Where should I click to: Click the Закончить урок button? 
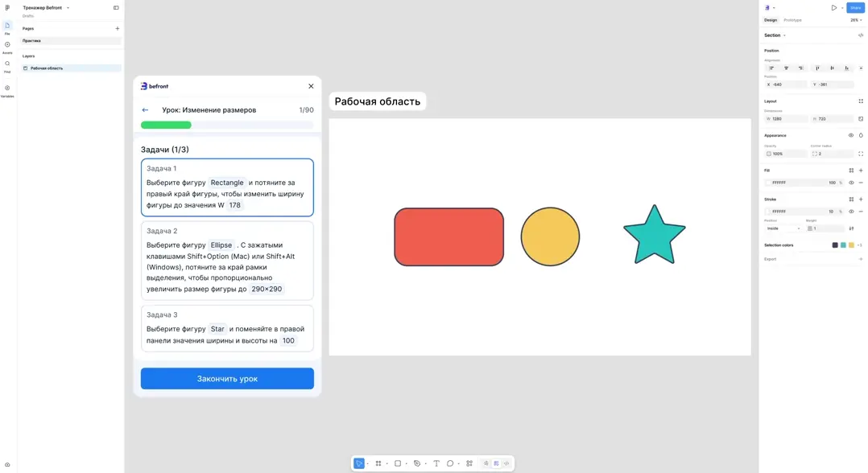click(227, 378)
